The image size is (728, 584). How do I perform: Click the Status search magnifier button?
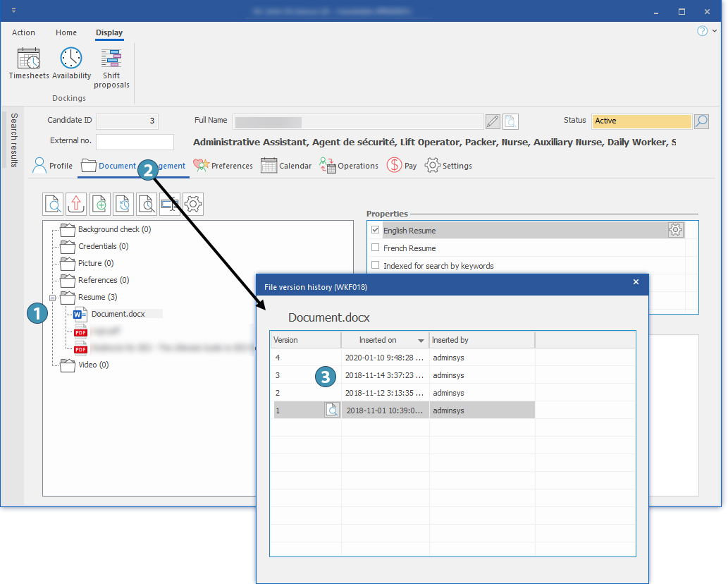701,121
